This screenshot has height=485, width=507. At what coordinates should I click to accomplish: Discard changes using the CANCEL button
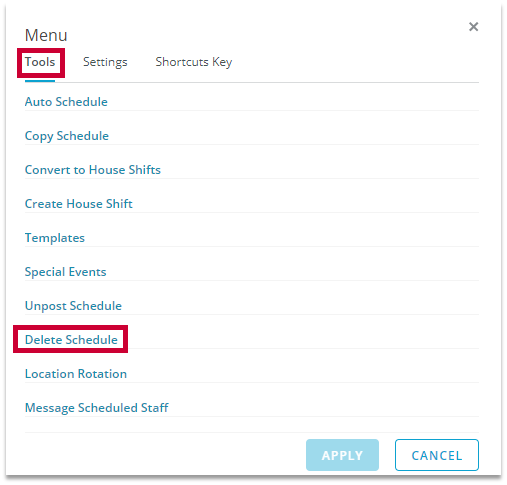(437, 455)
